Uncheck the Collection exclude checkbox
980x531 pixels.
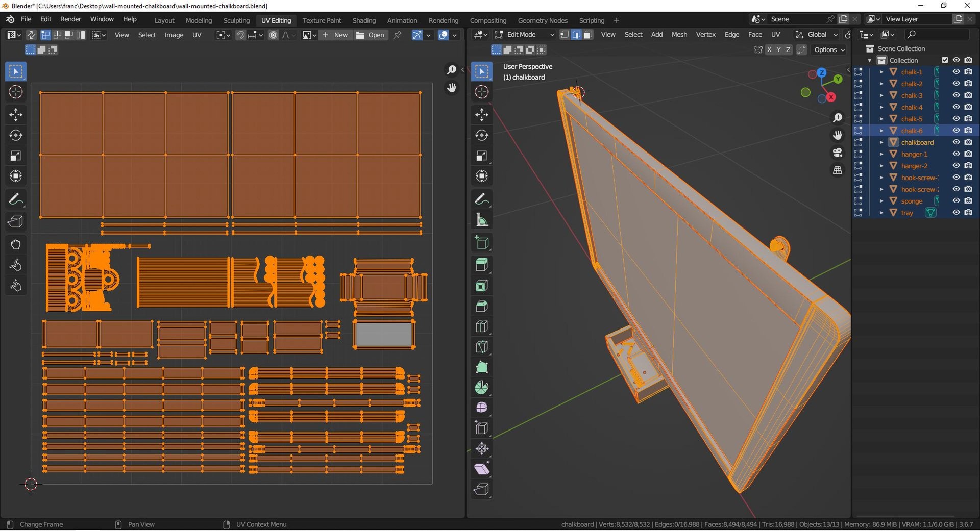click(945, 60)
